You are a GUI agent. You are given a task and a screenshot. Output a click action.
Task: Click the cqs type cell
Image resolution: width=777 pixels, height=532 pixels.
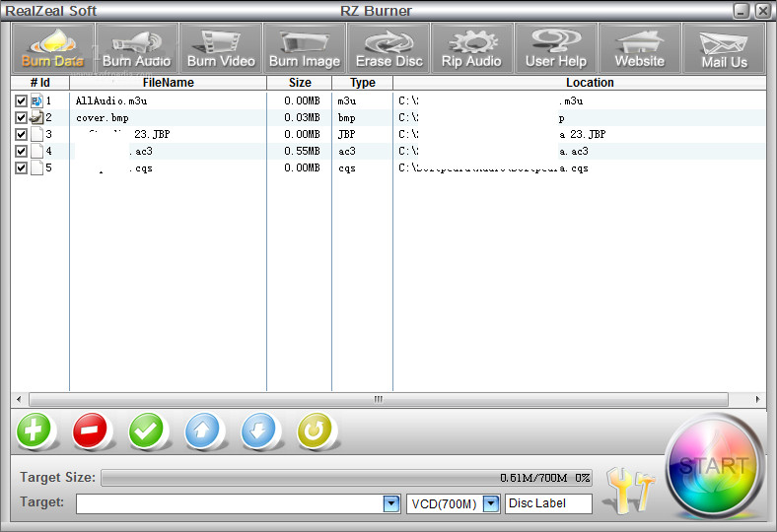347,168
